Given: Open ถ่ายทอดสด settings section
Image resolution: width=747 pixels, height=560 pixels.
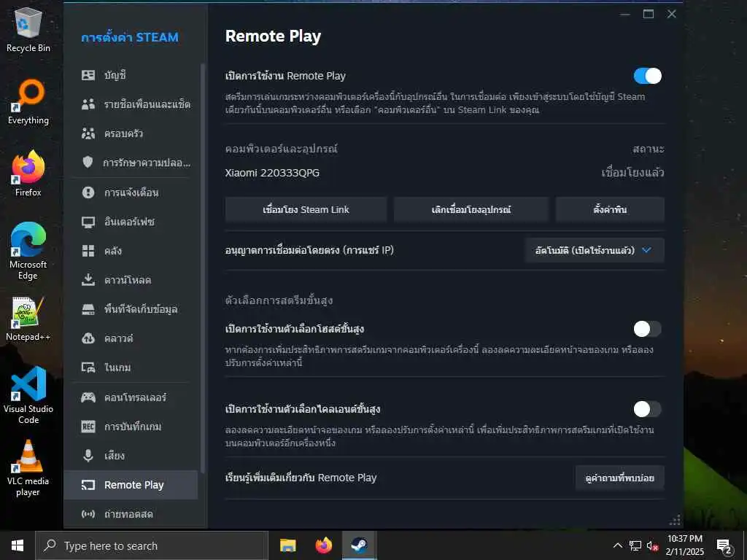Looking at the screenshot, I should point(131,514).
